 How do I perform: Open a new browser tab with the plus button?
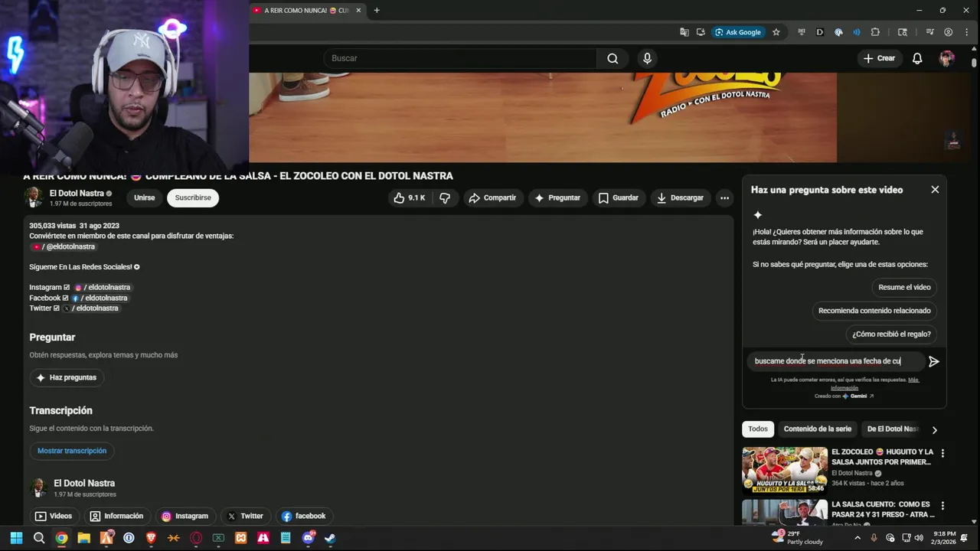click(x=377, y=10)
